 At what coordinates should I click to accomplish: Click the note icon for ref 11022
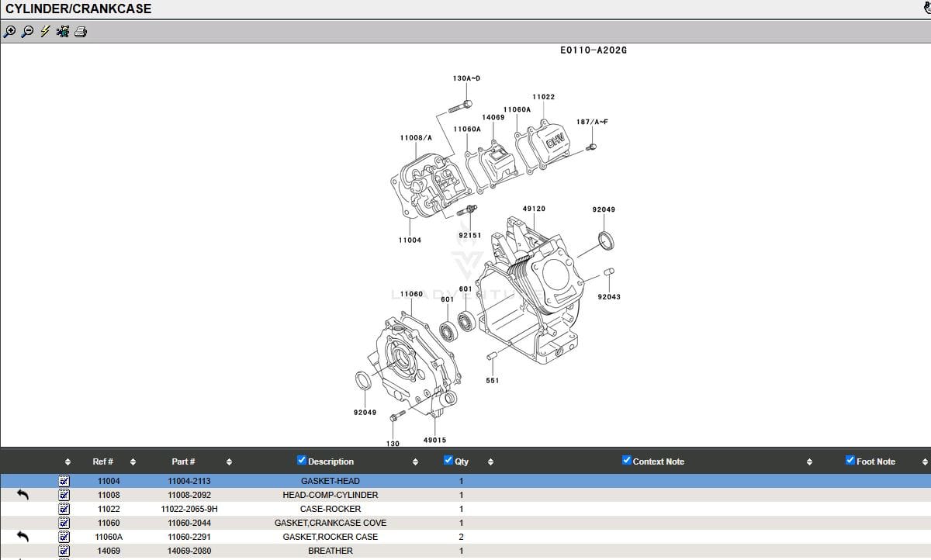64,509
